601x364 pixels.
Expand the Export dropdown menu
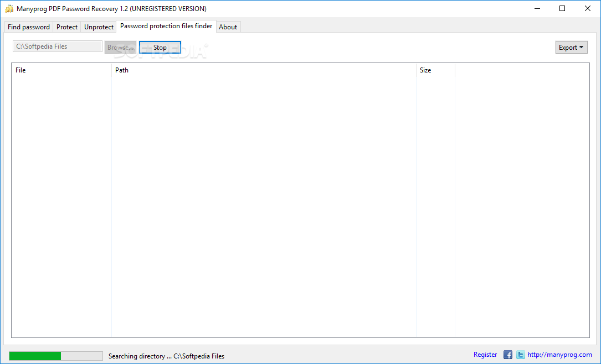click(x=571, y=48)
